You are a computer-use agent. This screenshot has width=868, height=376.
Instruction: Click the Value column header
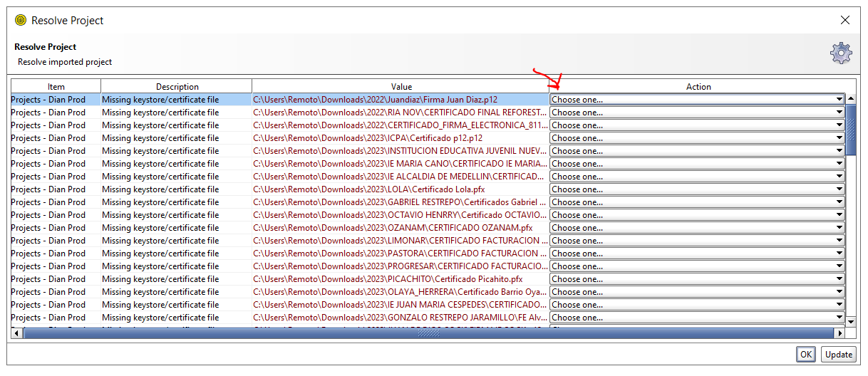[401, 87]
